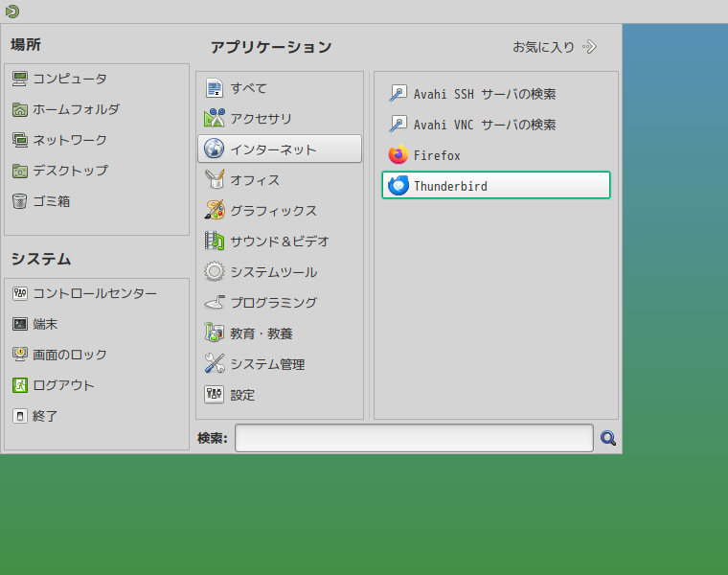
Task: Click the Firefox browser icon
Action: (x=398, y=154)
